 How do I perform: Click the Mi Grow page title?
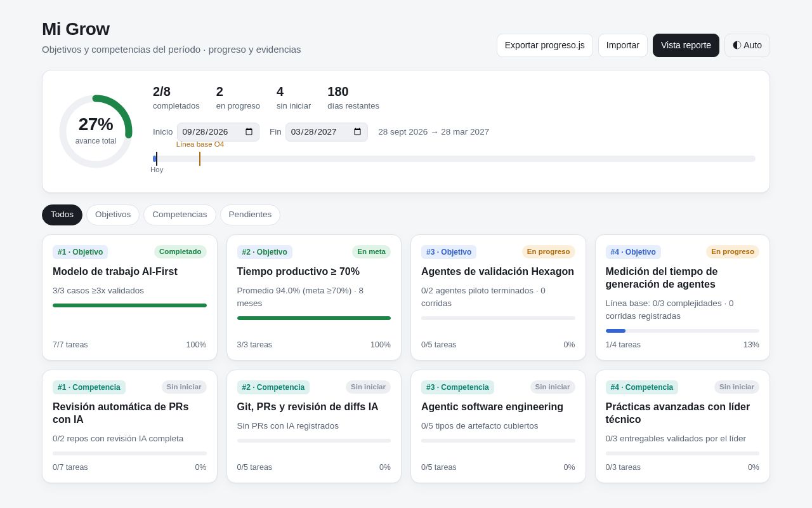[75, 29]
